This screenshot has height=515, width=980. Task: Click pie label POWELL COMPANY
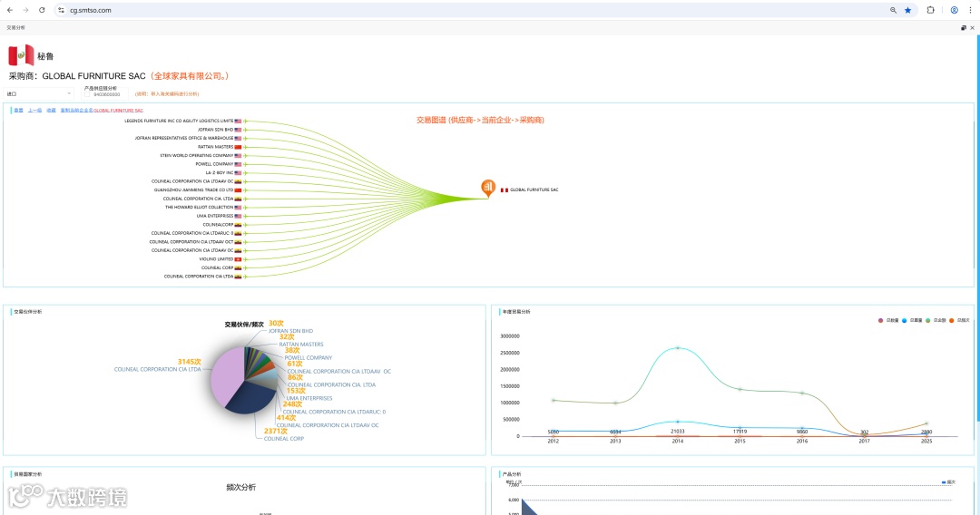coord(309,358)
